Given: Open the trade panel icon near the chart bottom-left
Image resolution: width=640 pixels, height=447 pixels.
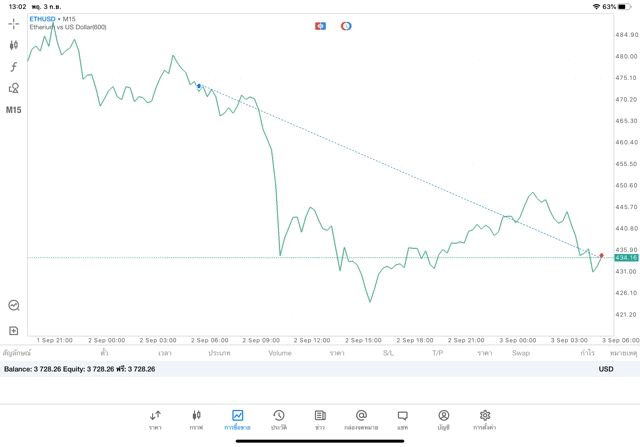Looking at the screenshot, I should coord(14,305).
